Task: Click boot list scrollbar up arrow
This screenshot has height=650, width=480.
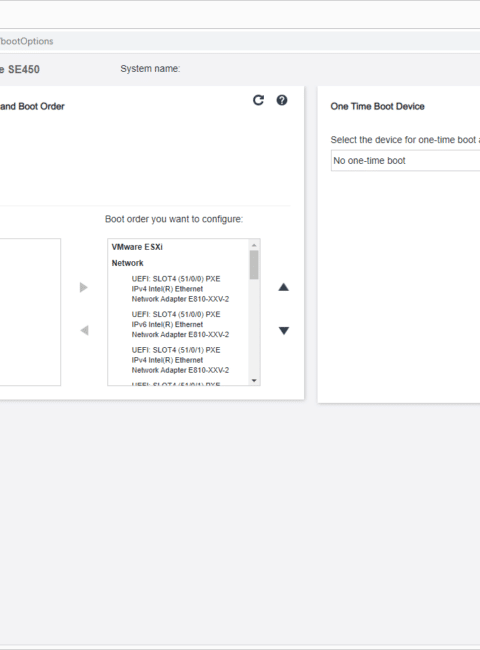Action: tap(254, 245)
